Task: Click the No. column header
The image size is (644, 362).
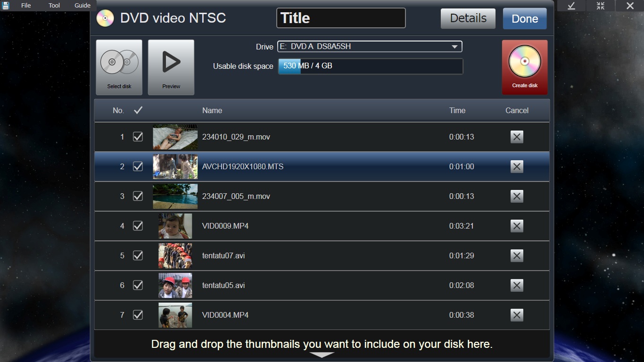Action: [118, 110]
